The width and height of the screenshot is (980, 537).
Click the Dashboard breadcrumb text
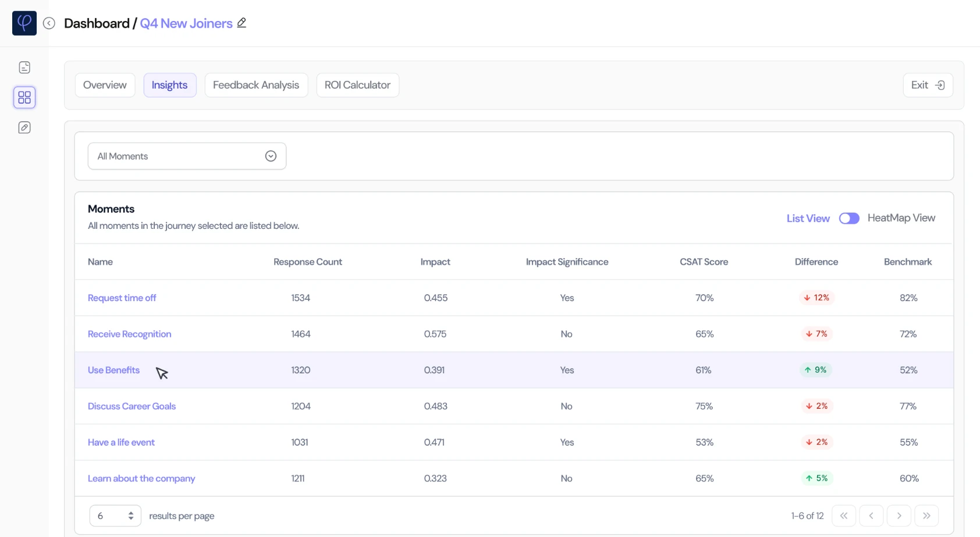coord(97,23)
